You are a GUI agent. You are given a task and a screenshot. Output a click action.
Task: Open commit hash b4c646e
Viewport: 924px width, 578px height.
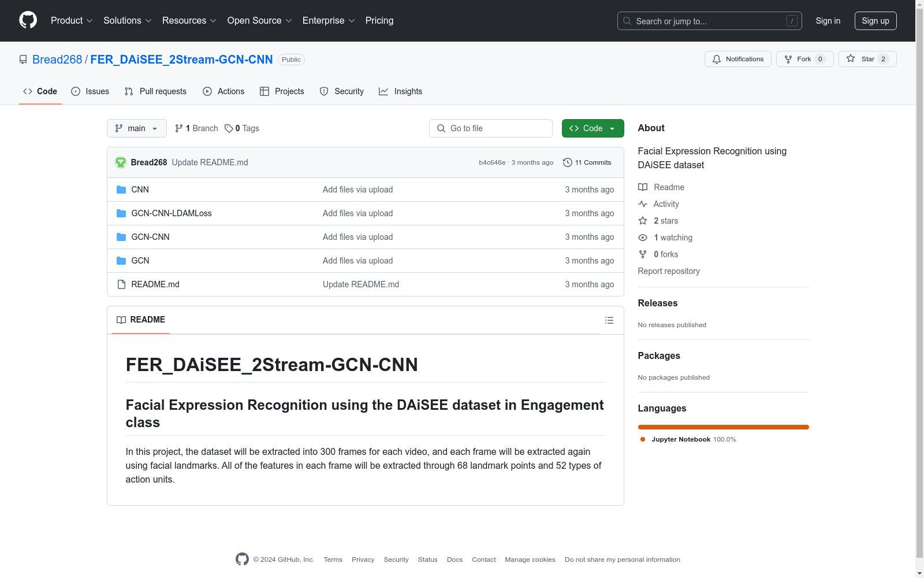492,162
